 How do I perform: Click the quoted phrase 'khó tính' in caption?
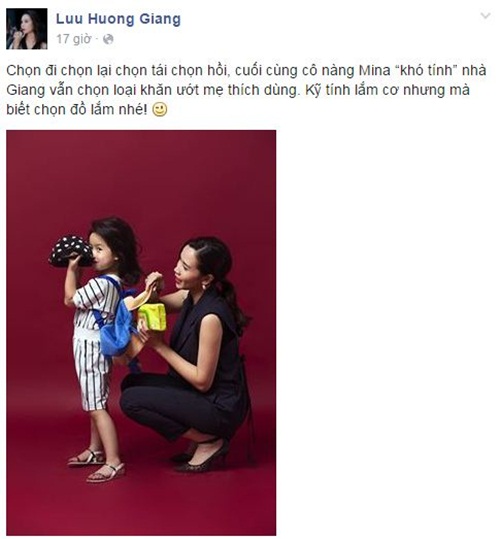425,70
